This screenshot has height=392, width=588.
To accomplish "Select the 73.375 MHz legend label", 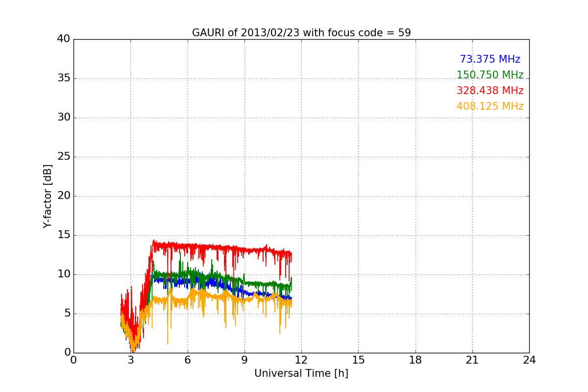I will 490,59.
